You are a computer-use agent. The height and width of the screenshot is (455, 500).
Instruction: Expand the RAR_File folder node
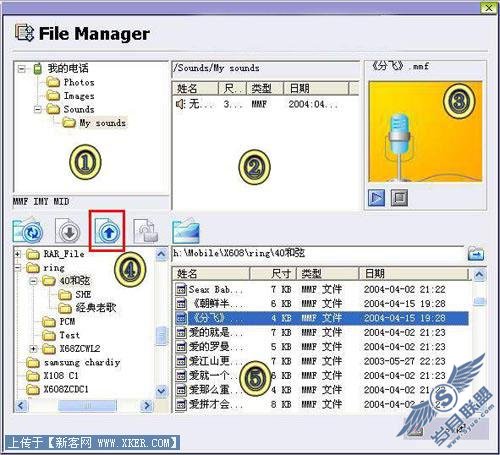coord(17,254)
